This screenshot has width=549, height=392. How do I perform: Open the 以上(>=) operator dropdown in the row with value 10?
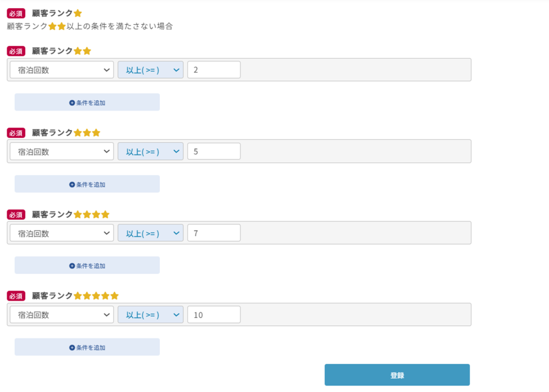151,315
